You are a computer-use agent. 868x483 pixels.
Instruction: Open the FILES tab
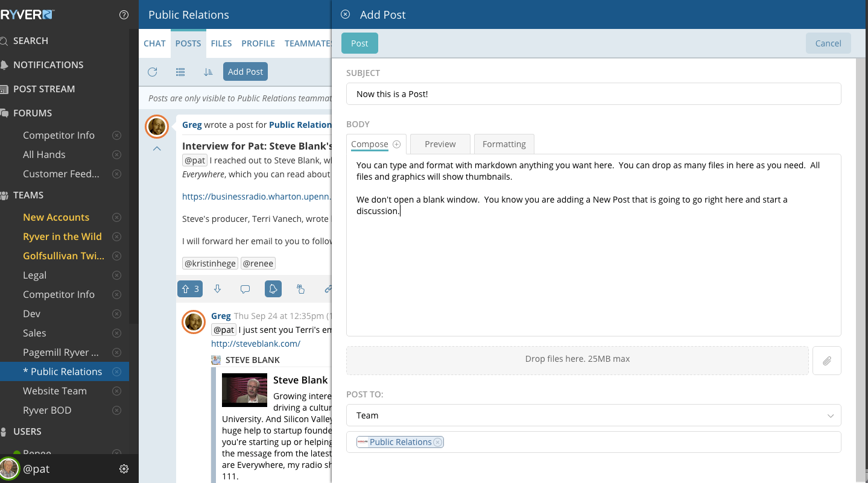tap(221, 43)
